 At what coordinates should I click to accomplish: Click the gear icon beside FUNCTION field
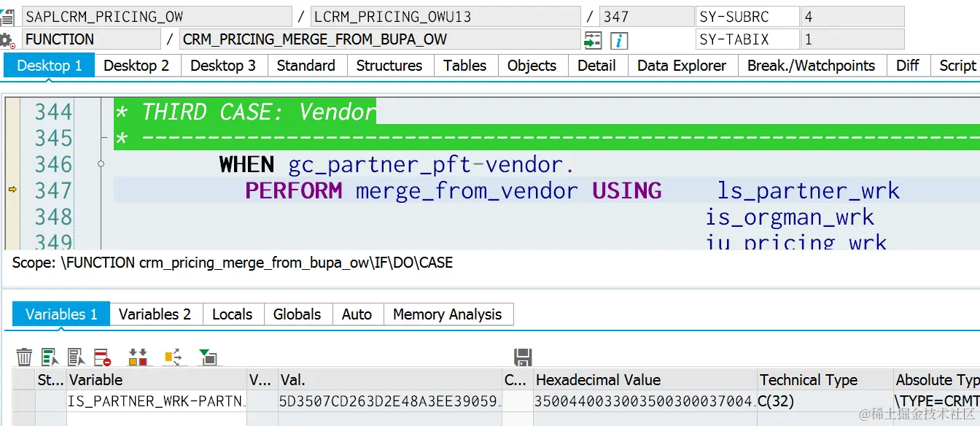7,40
